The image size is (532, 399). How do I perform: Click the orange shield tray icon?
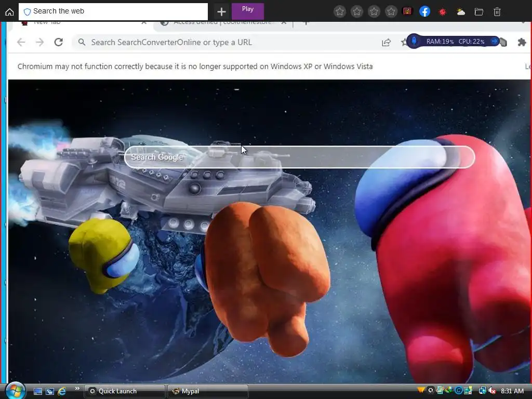coord(421,390)
